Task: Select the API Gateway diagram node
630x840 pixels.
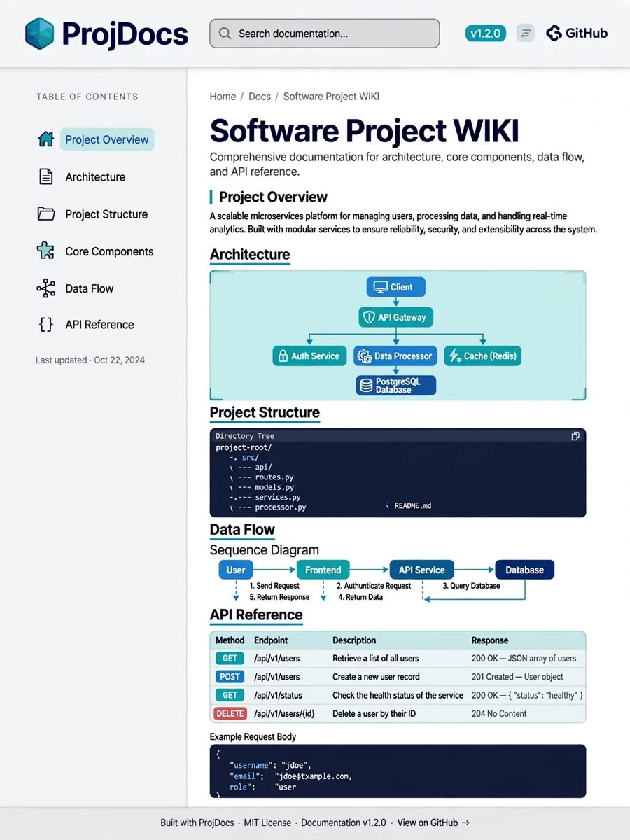Action: [x=396, y=317]
